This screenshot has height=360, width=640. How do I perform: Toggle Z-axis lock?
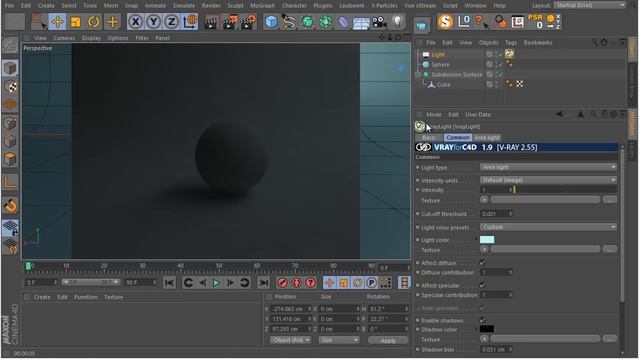[x=171, y=22]
